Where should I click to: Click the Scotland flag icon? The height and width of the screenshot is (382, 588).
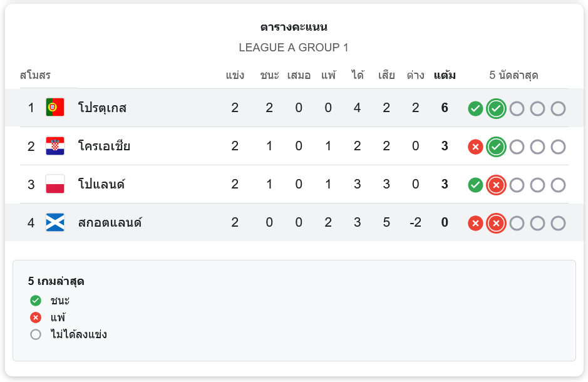(x=55, y=223)
